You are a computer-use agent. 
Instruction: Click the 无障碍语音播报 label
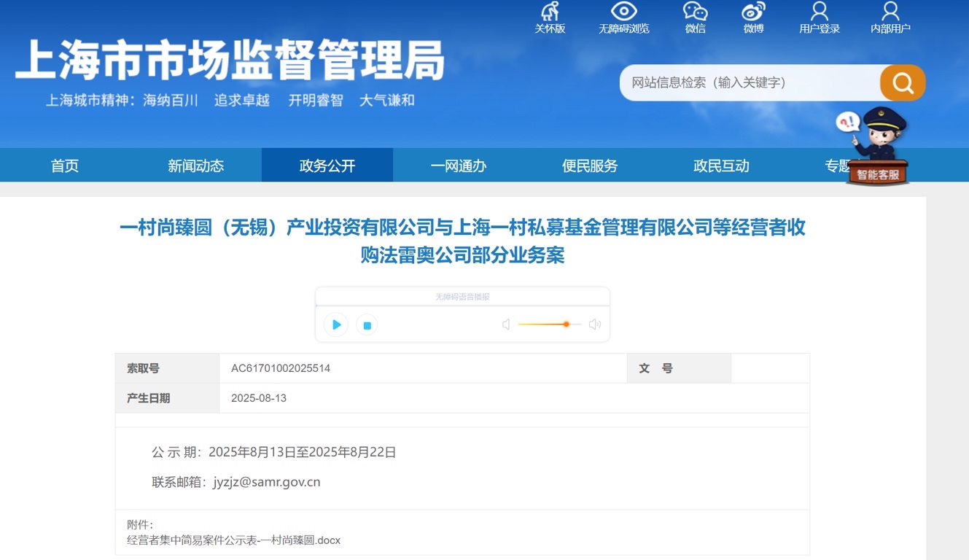coord(462,297)
